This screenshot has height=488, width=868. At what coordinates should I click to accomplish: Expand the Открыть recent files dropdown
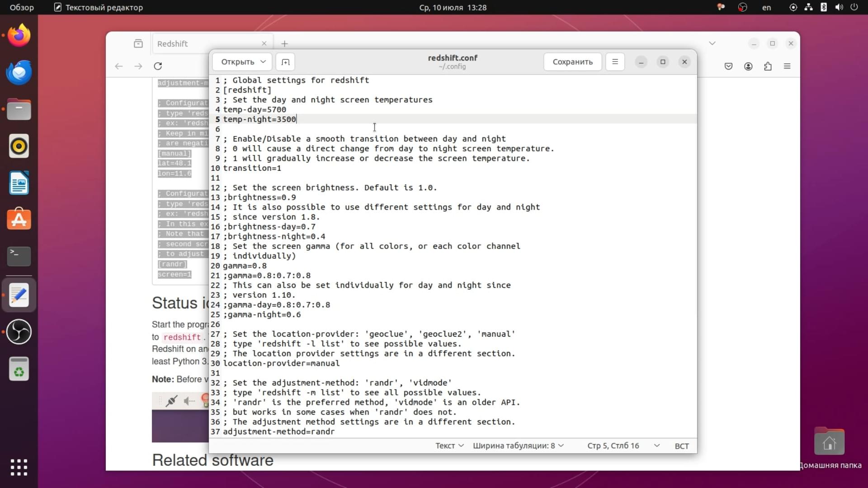pyautogui.click(x=263, y=62)
